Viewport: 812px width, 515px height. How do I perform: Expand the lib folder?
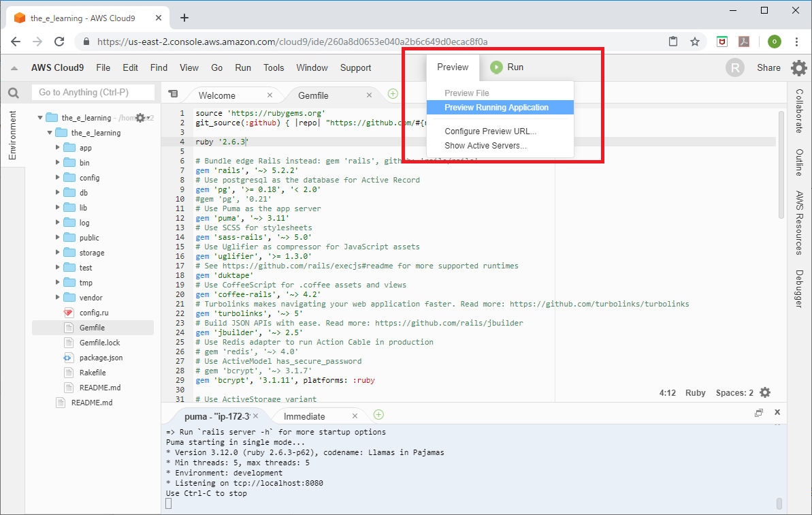pos(57,207)
